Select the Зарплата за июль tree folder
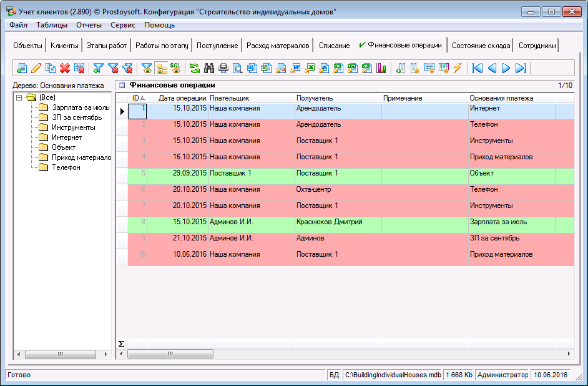 point(81,107)
